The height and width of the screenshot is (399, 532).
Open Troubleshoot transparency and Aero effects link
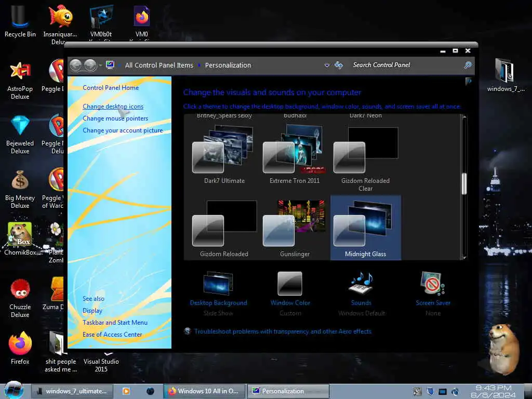(x=283, y=331)
